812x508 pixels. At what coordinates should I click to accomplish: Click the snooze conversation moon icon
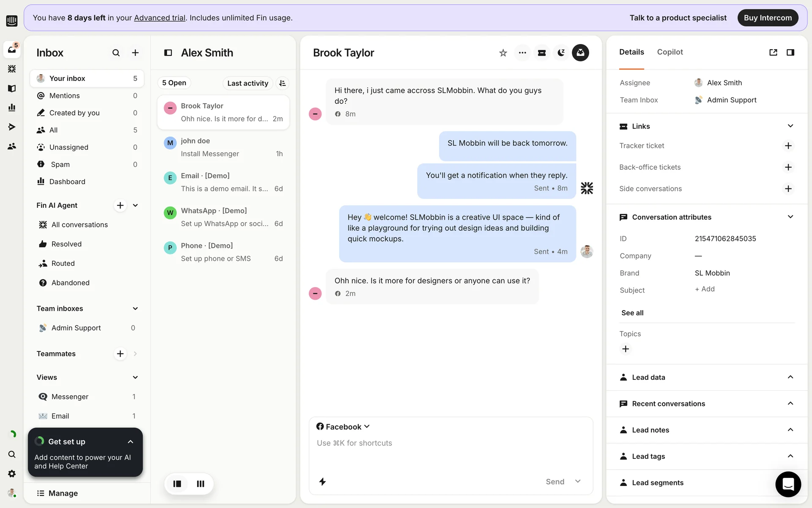click(561, 53)
